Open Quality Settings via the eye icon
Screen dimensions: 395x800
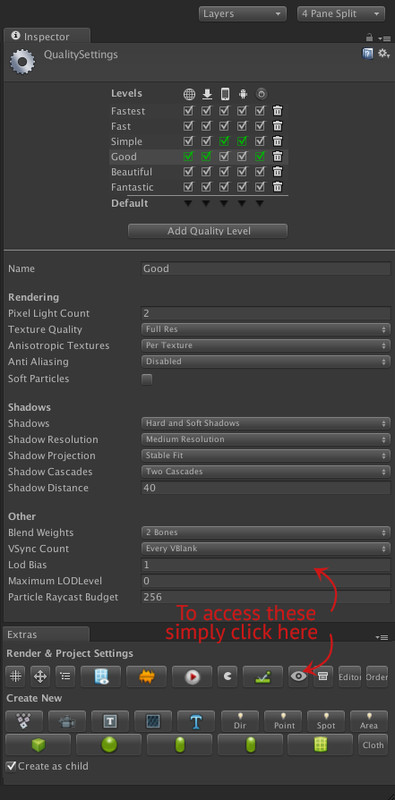tap(298, 677)
